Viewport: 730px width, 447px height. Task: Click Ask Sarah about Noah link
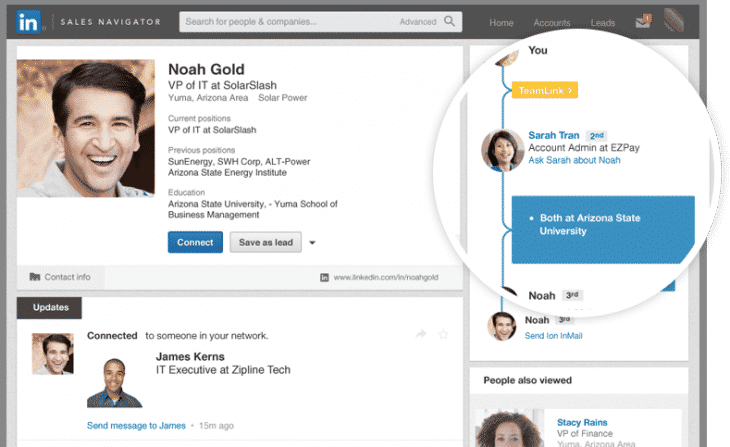[574, 160]
